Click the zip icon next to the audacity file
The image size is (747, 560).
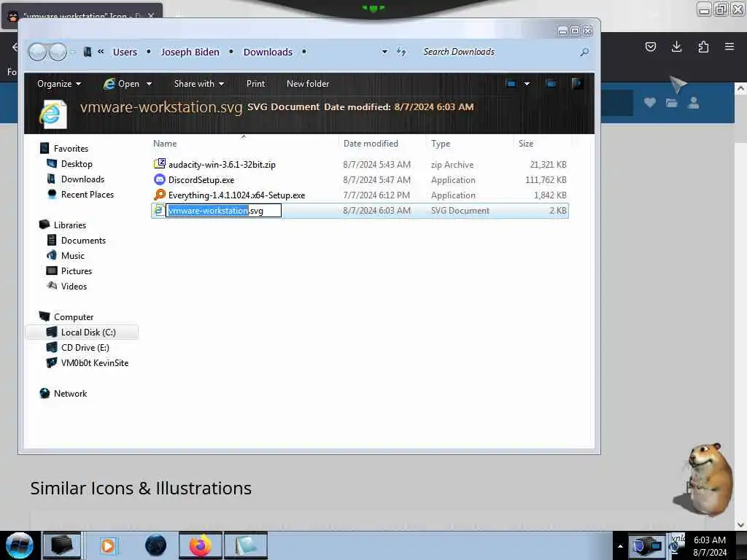pyautogui.click(x=160, y=164)
